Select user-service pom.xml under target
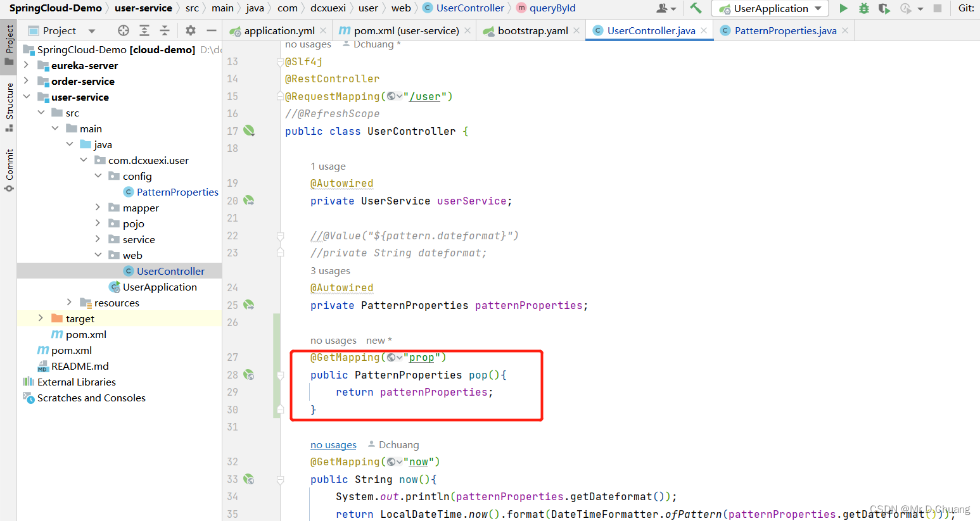980x521 pixels. coord(86,334)
